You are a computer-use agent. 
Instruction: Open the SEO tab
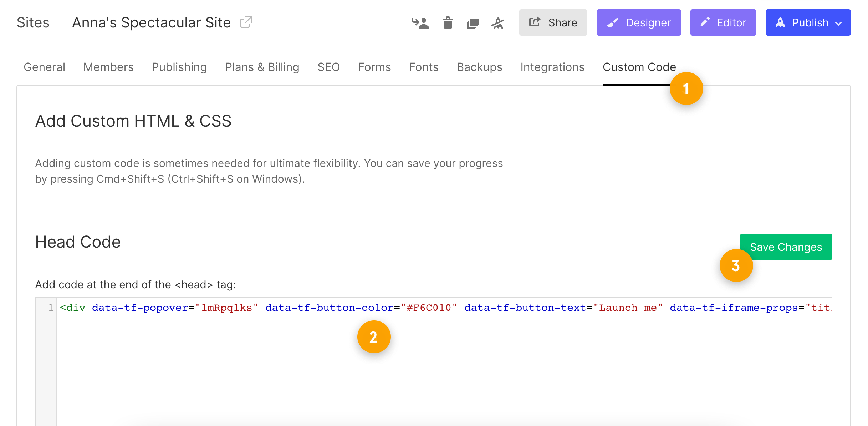[x=329, y=67]
